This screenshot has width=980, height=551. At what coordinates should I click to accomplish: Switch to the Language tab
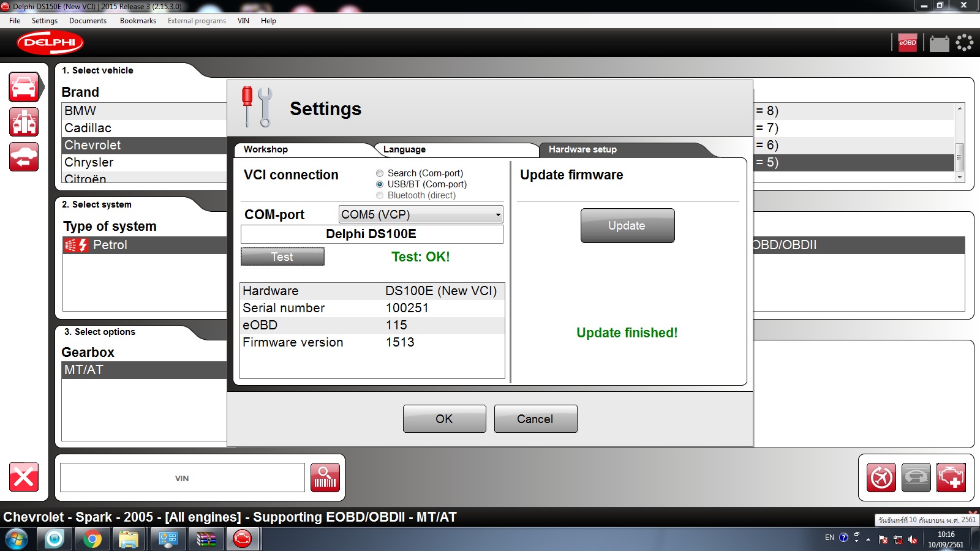click(x=404, y=149)
